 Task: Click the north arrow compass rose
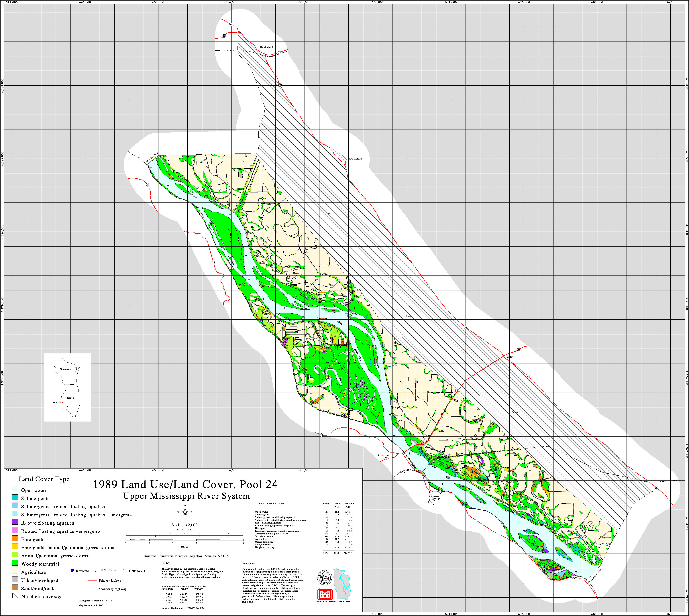click(185, 512)
